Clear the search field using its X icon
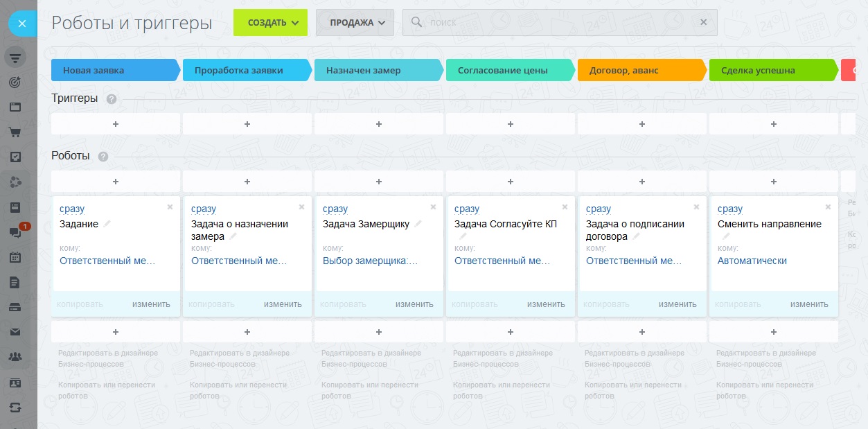Viewport: 868px width, 429px height. pos(703,22)
